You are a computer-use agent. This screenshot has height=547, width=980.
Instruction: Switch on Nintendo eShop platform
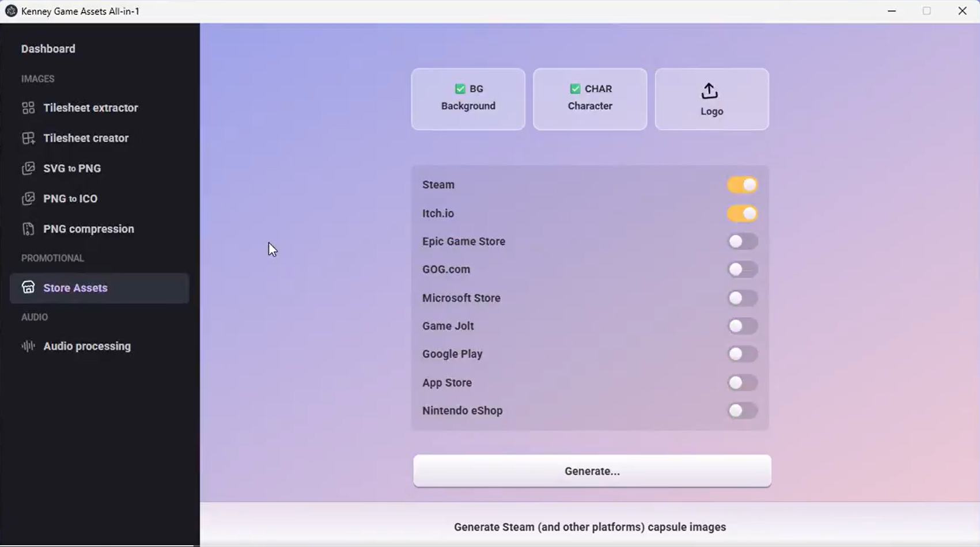click(x=742, y=411)
